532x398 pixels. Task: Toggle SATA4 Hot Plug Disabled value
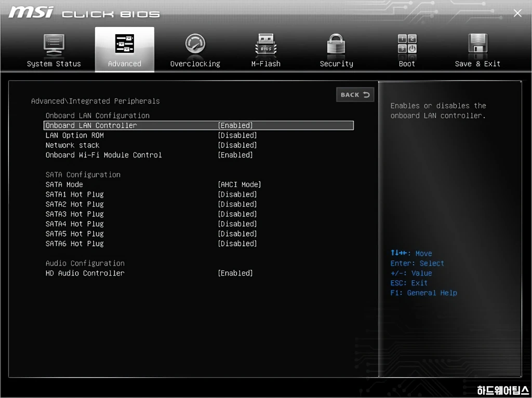click(237, 224)
